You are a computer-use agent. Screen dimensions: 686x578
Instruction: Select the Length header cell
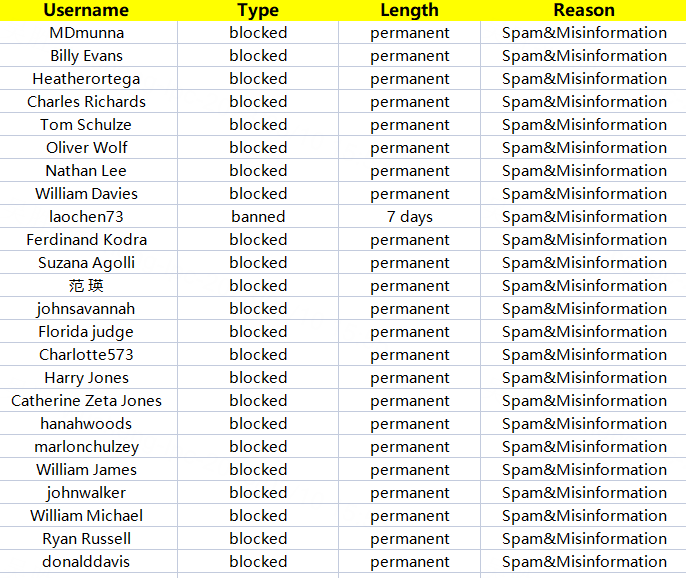(410, 10)
